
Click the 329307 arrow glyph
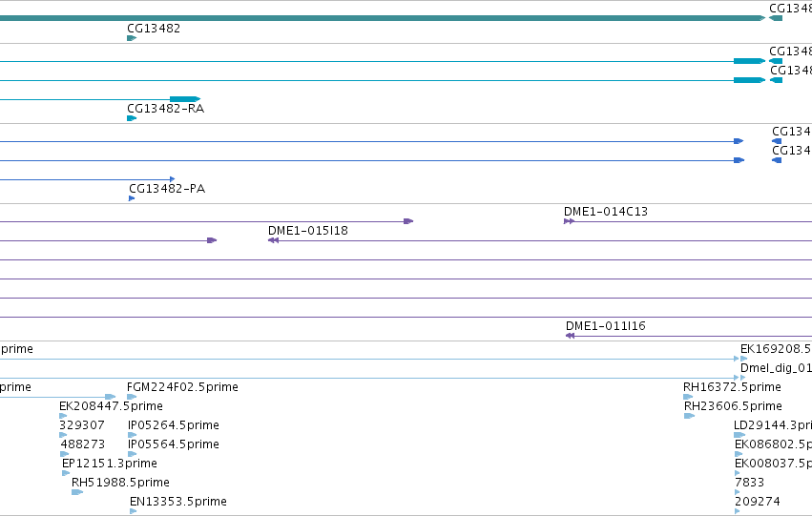pyautogui.click(x=63, y=435)
